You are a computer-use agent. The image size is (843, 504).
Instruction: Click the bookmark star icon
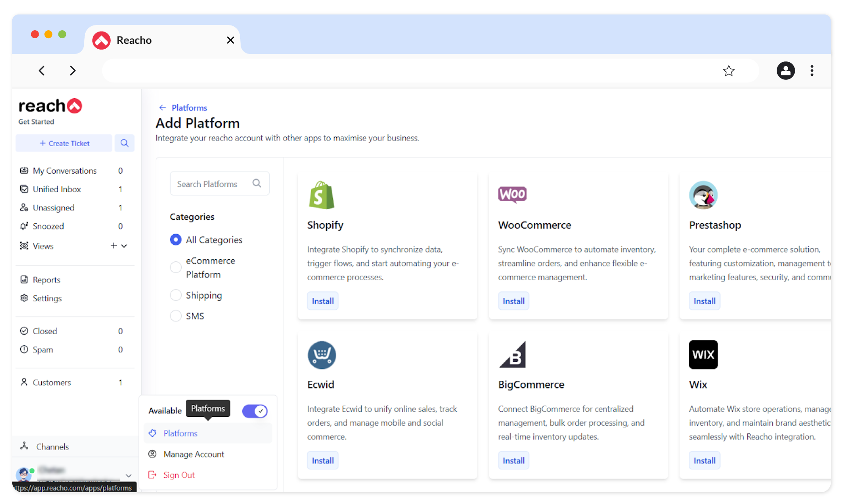[x=728, y=71]
